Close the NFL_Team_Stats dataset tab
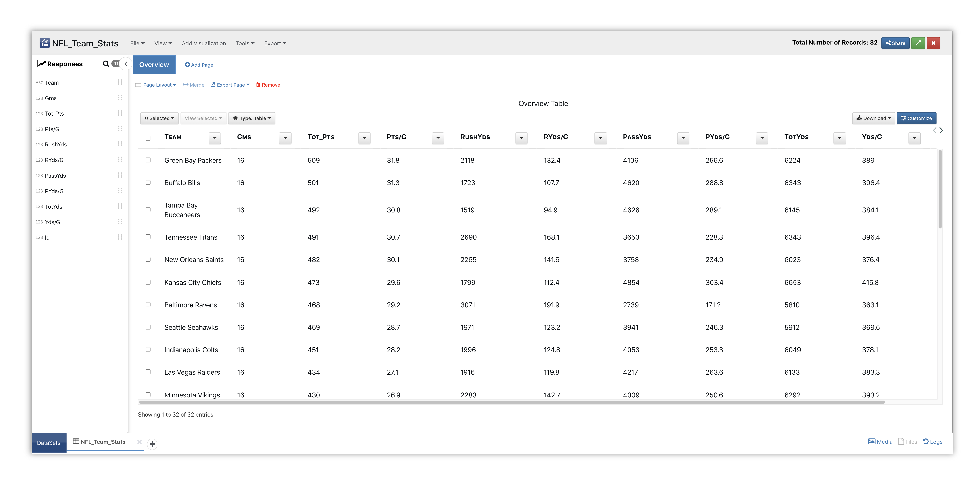The image size is (980, 486). coord(139,442)
